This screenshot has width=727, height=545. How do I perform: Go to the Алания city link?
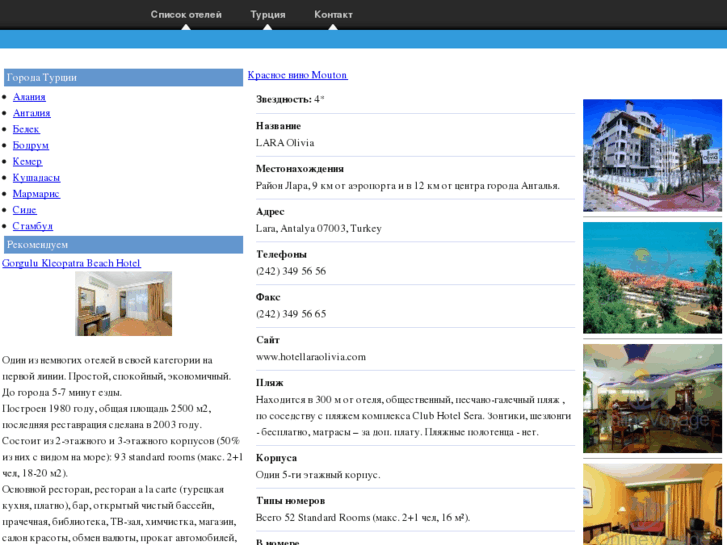click(29, 97)
